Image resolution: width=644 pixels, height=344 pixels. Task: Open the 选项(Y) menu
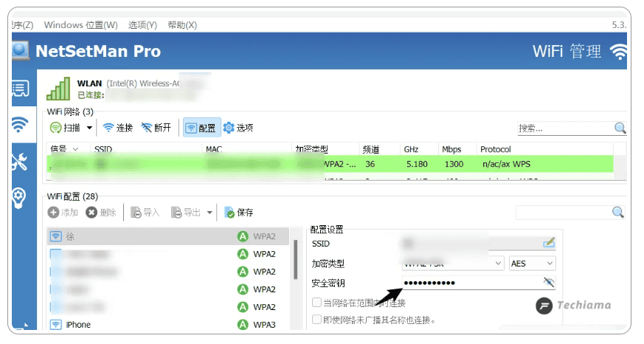tap(142, 25)
